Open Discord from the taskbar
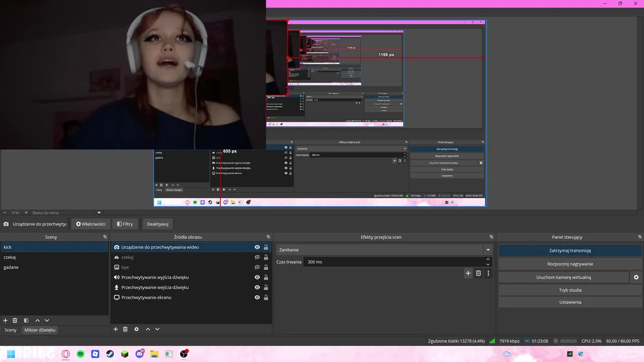 point(139,354)
